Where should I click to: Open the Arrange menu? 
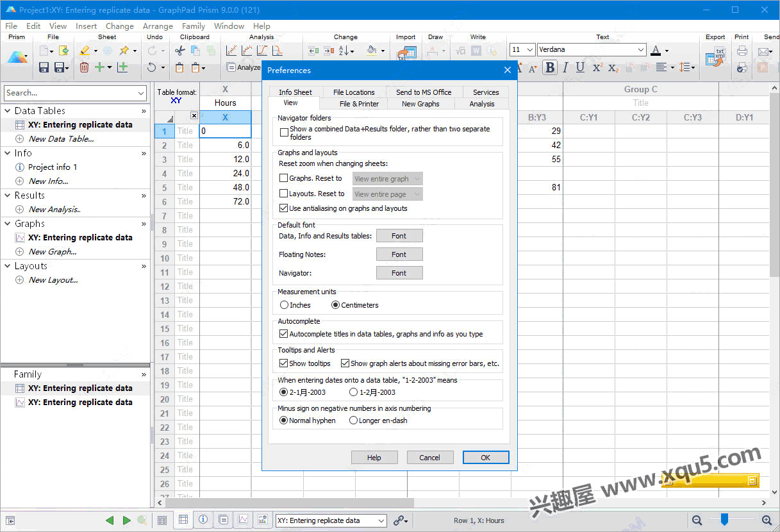158,26
